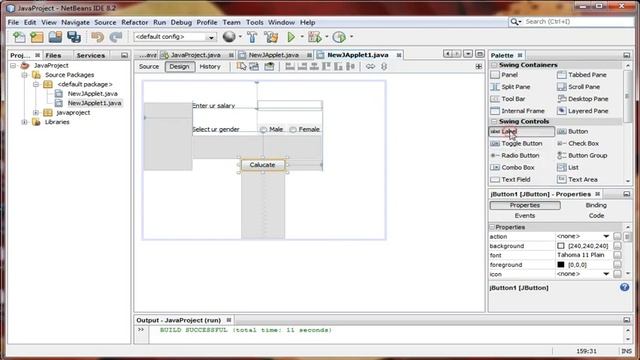This screenshot has height=360, width=640.
Task: Open editor for font property ellipsis
Action: pos(617,255)
